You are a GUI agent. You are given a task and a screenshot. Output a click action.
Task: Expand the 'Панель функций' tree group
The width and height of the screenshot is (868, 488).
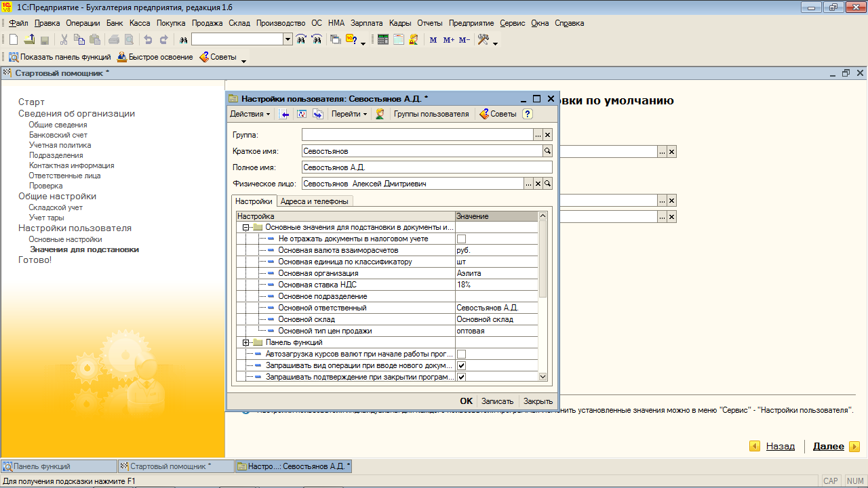pos(246,342)
